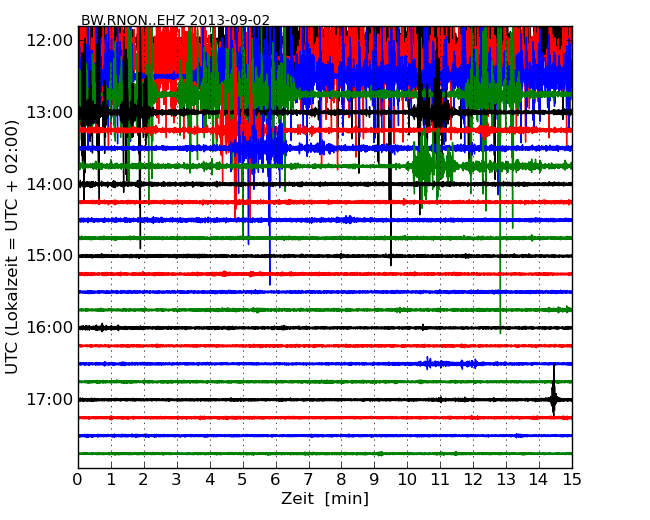Click the 11 tick label on the minute axis
The width and height of the screenshot is (650, 520).
440,480
